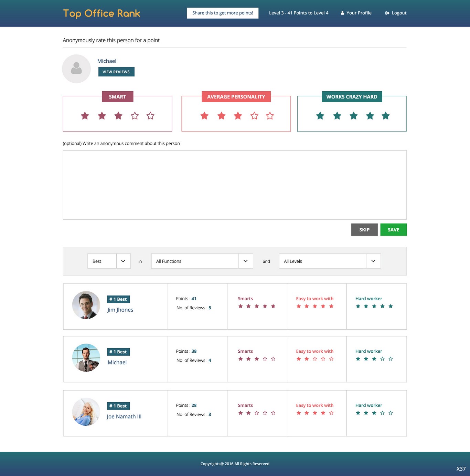Image resolution: width=470 pixels, height=476 pixels.
Task: Save the rating
Action: pyautogui.click(x=394, y=230)
